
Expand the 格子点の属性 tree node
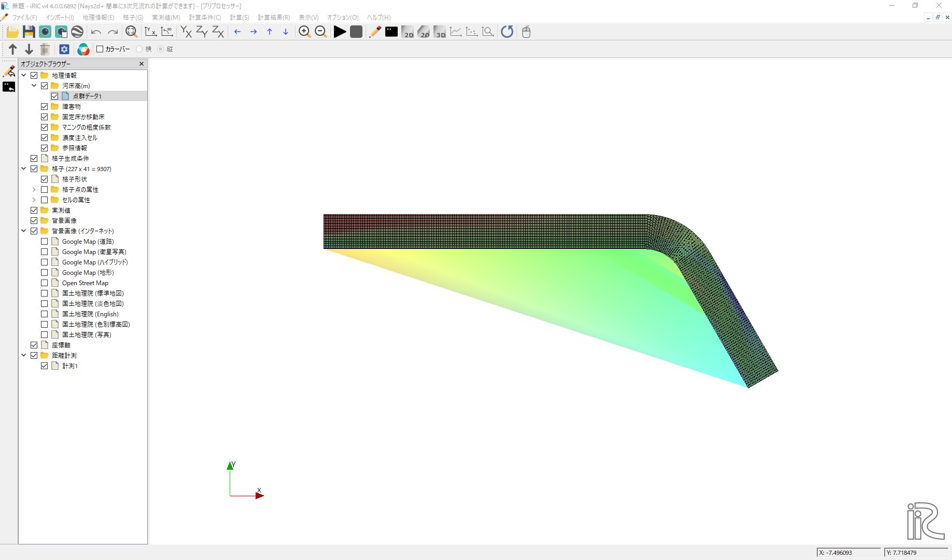(x=34, y=190)
